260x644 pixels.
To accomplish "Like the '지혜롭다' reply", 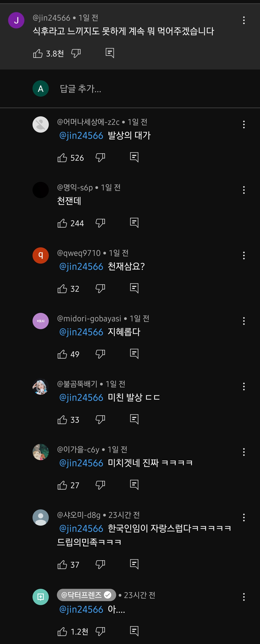I will coord(62,354).
